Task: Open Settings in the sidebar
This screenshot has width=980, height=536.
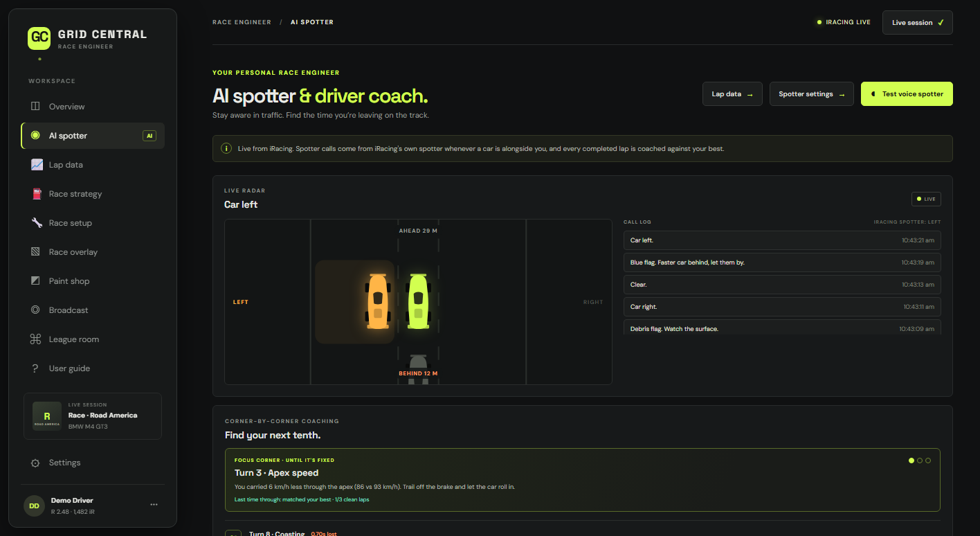Action: (93, 463)
